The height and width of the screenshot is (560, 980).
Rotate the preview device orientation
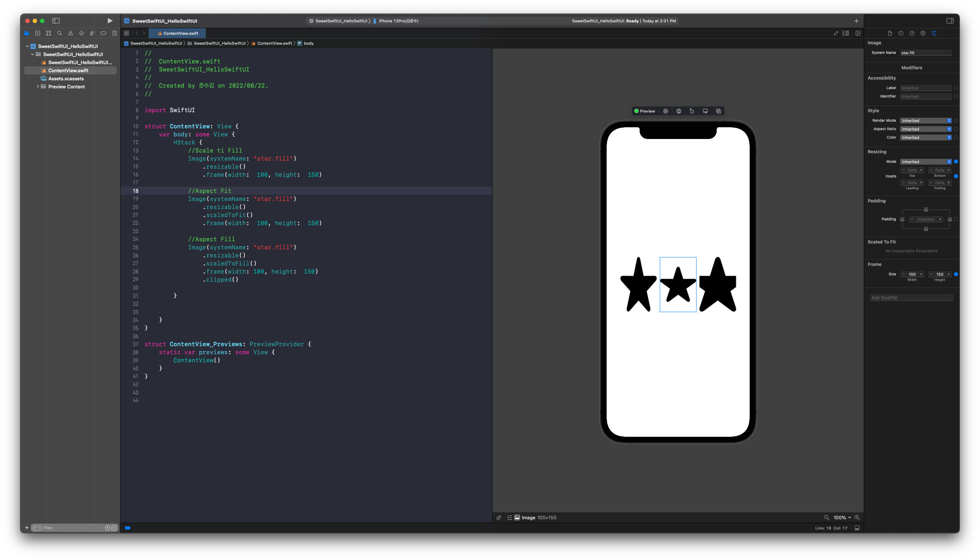692,111
